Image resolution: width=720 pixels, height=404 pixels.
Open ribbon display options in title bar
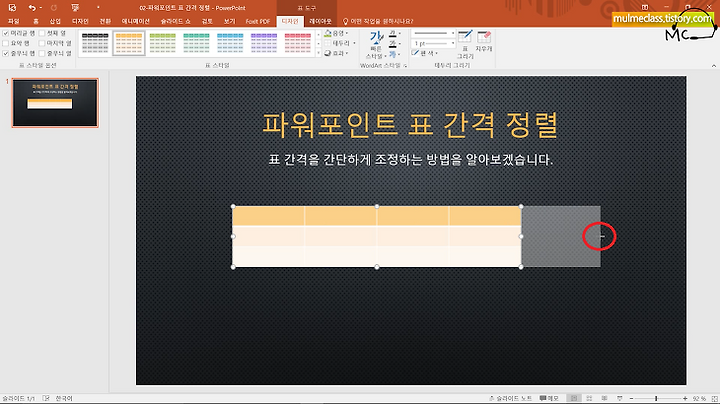tap(645, 7)
